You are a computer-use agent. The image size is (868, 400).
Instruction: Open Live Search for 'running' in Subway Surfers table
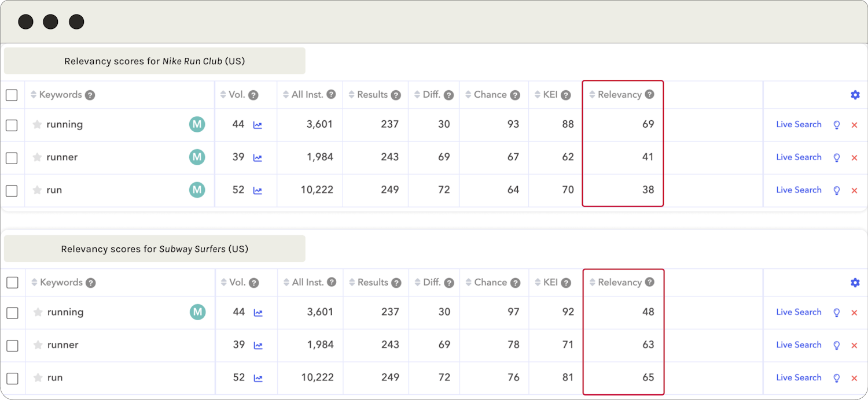(x=799, y=312)
